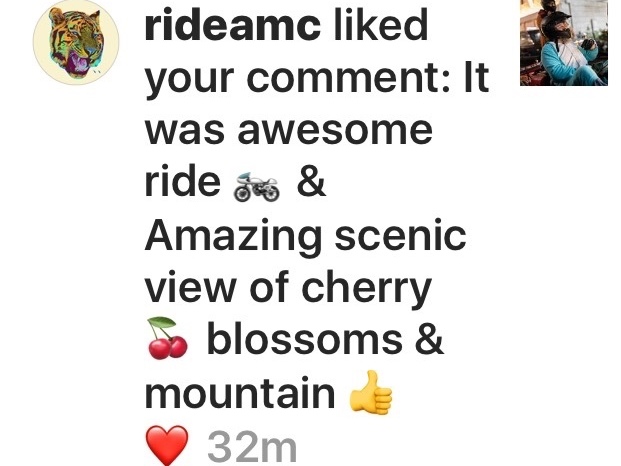This screenshot has width=621, height=466.
Task: Open the tiger profile avatar of rideamc
Action: pyautogui.click(x=76, y=42)
